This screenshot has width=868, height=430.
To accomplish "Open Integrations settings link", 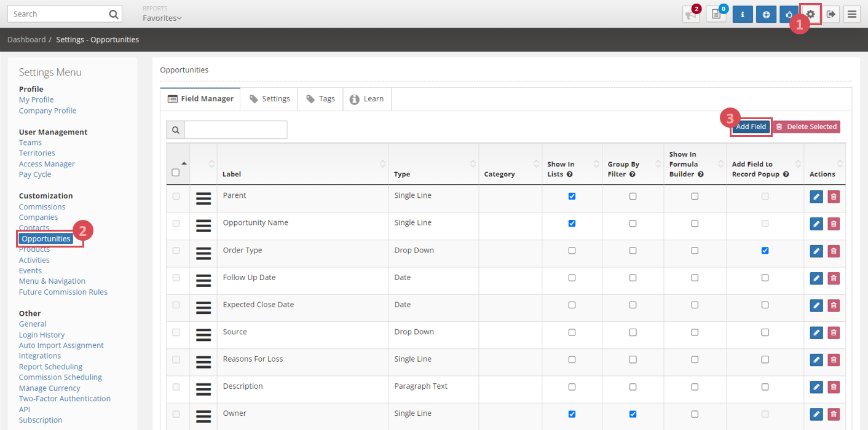I will 40,356.
